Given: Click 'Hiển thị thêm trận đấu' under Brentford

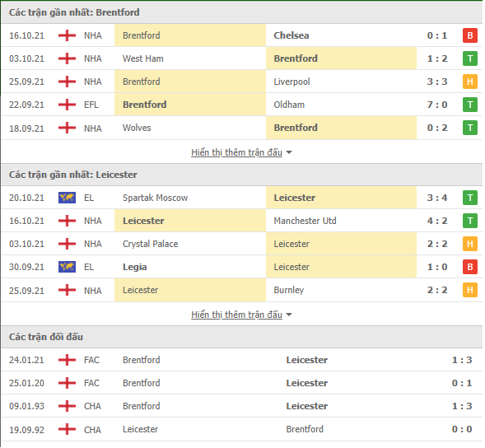Looking at the screenshot, I should click(237, 153).
